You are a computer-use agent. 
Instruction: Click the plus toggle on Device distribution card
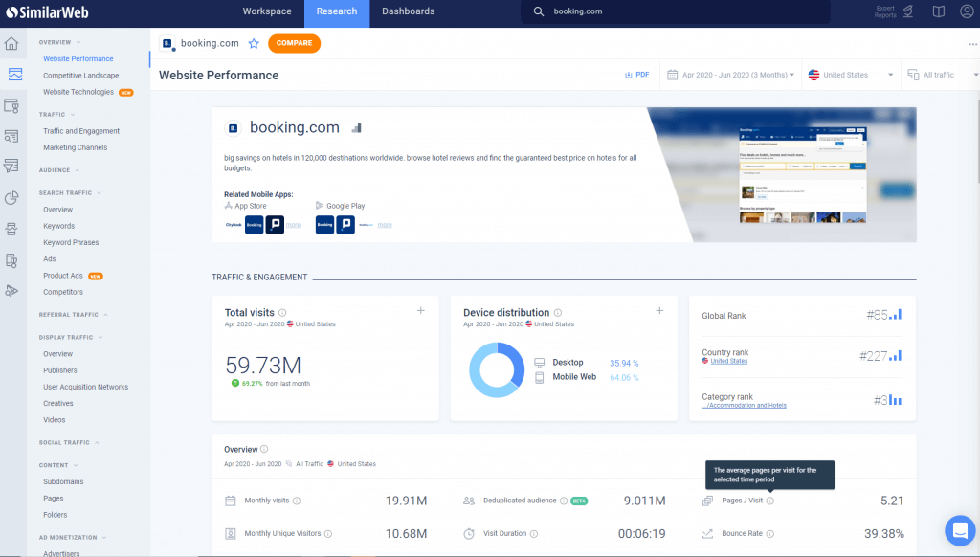[659, 311]
